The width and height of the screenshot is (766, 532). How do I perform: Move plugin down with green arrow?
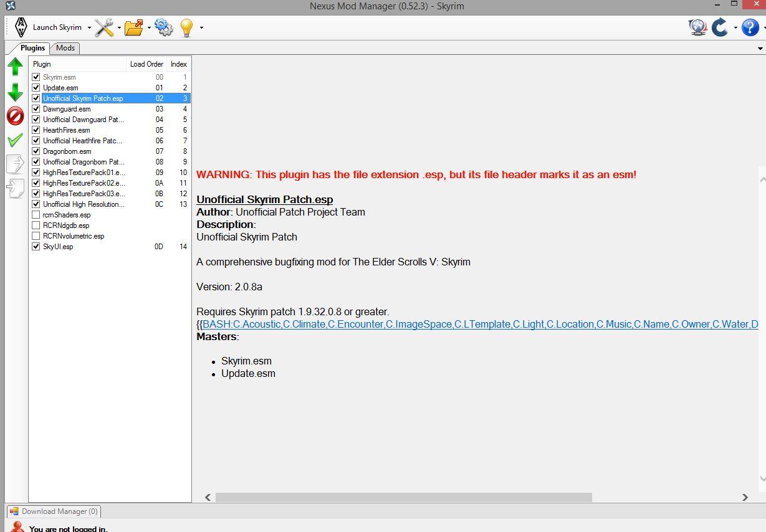tap(15, 92)
